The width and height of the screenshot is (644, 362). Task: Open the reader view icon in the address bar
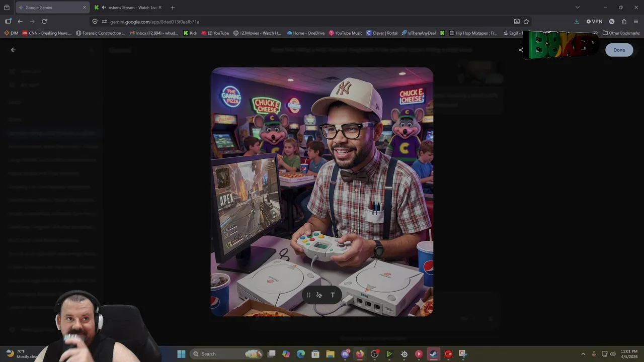click(517, 22)
